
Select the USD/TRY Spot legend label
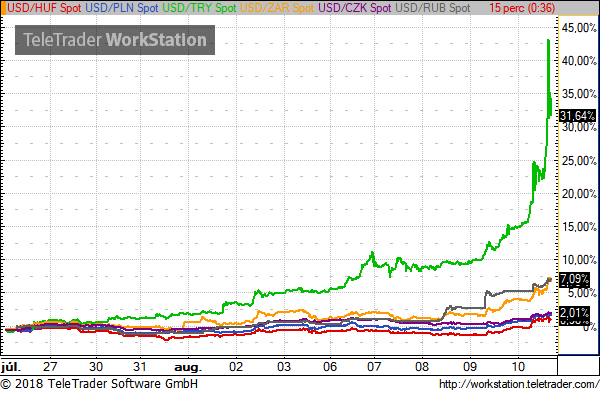click(199, 8)
